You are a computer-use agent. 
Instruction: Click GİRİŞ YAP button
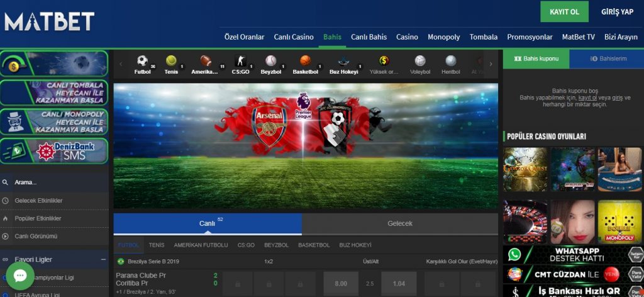click(618, 12)
